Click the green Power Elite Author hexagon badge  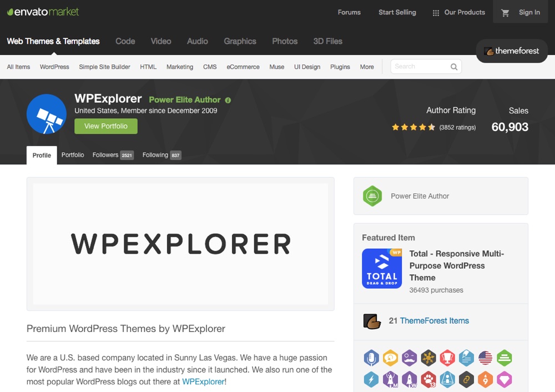coord(372,196)
